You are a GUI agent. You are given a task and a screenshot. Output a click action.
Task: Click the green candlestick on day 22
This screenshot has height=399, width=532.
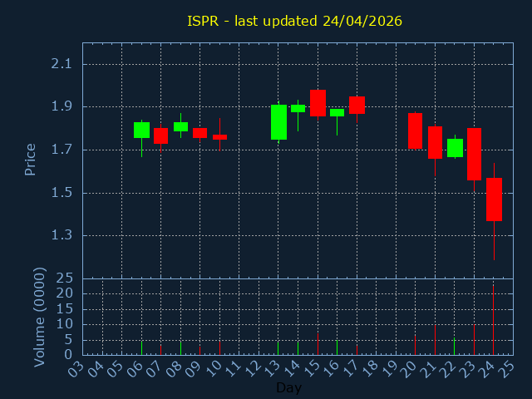tap(455, 148)
